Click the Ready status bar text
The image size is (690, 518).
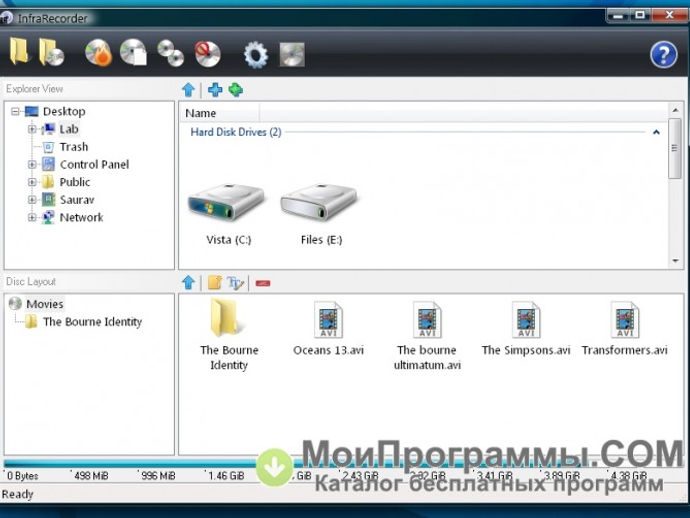tap(17, 494)
